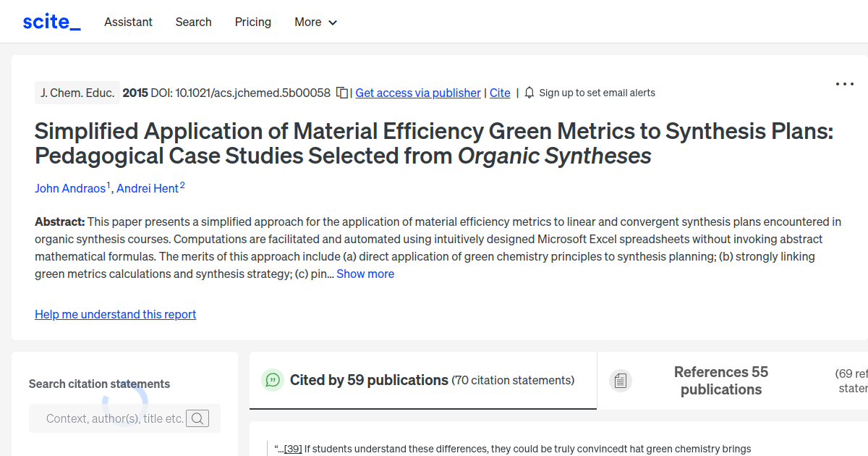Click the bell icon for email alerts
Screen dimensions: 868x456
(x=529, y=93)
